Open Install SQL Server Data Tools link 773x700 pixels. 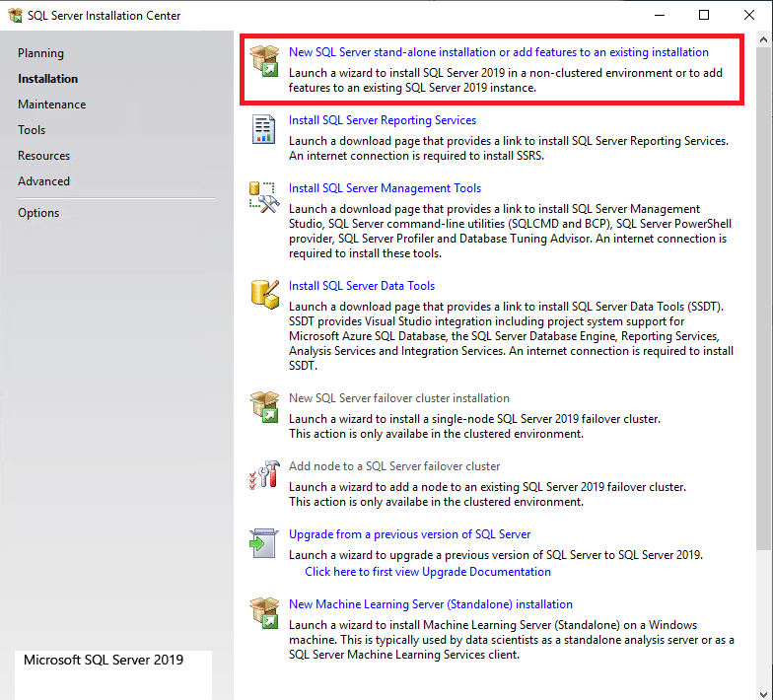point(362,286)
